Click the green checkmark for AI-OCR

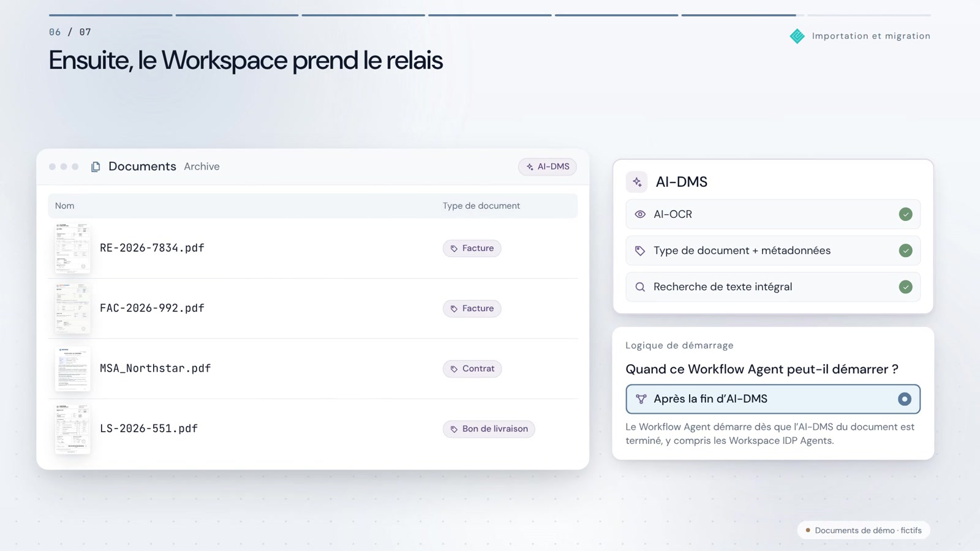(x=905, y=214)
